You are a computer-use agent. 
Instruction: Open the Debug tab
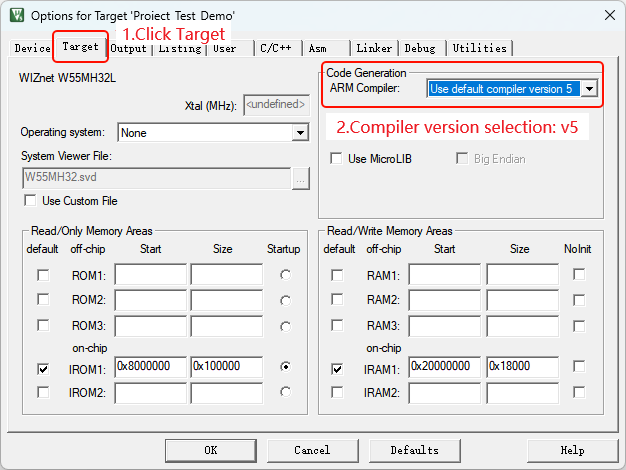click(x=420, y=48)
